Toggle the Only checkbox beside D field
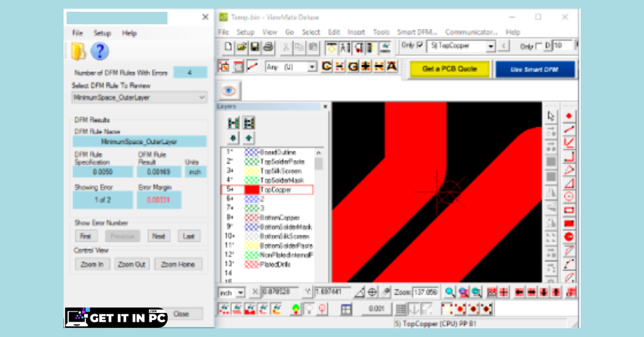 [539, 46]
